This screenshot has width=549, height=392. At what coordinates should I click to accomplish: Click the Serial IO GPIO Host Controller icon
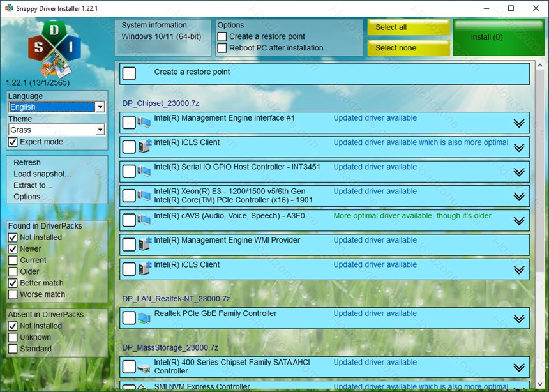click(144, 171)
